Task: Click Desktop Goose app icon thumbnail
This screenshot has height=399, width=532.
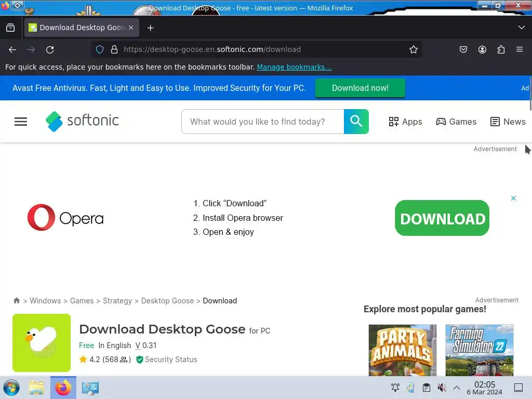Action: click(42, 343)
